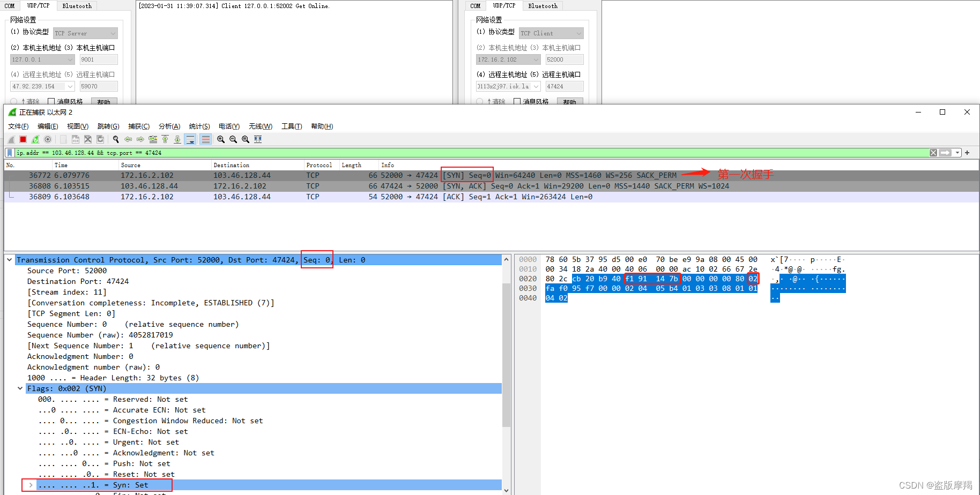Zoom in the packet text
This screenshot has height=495, width=980.
click(x=221, y=139)
